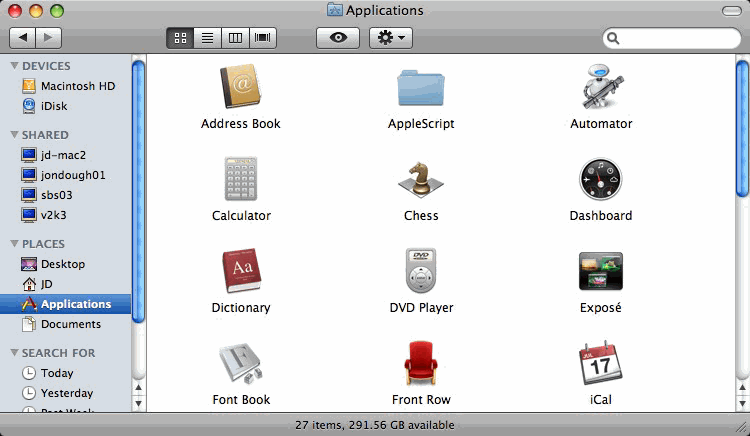Click the v2k3 computer icon
Screen dimensions: 750x436
(29, 215)
